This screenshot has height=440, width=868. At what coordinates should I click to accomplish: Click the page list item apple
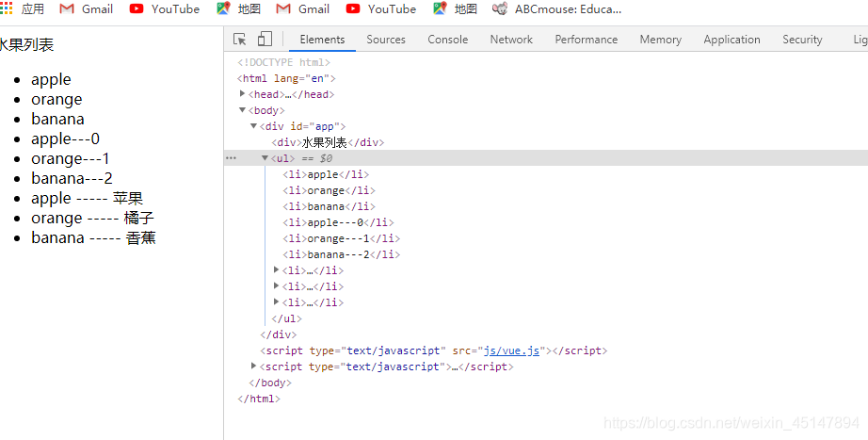(x=51, y=79)
